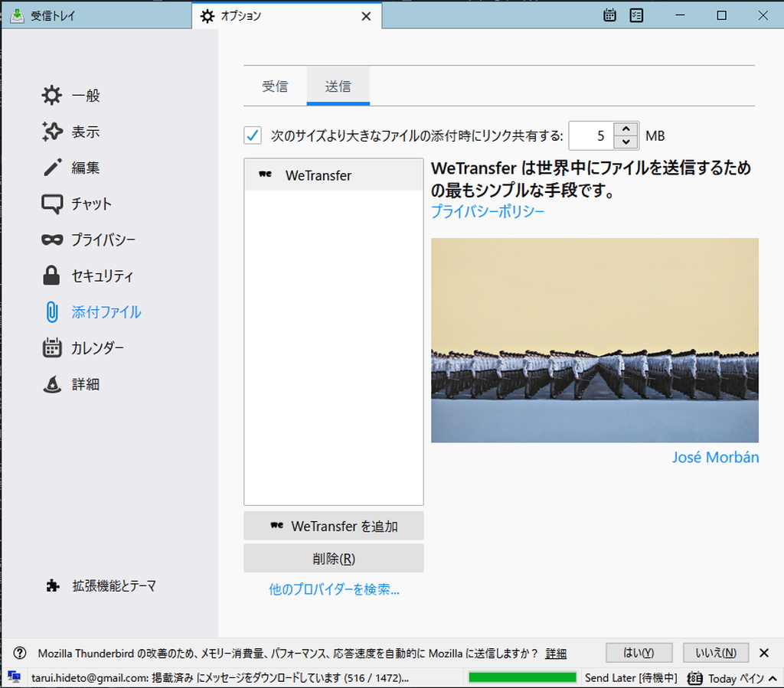Screen dimensions: 784x688
Task: Select the プライバシー settings icon
Action: (51, 240)
